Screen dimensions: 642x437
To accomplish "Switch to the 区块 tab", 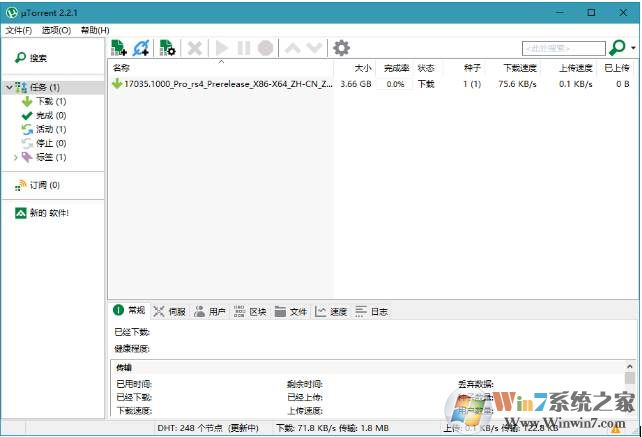I will [x=250, y=312].
